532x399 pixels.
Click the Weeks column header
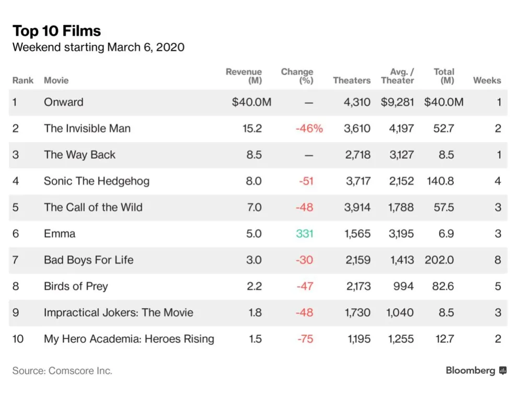487,80
